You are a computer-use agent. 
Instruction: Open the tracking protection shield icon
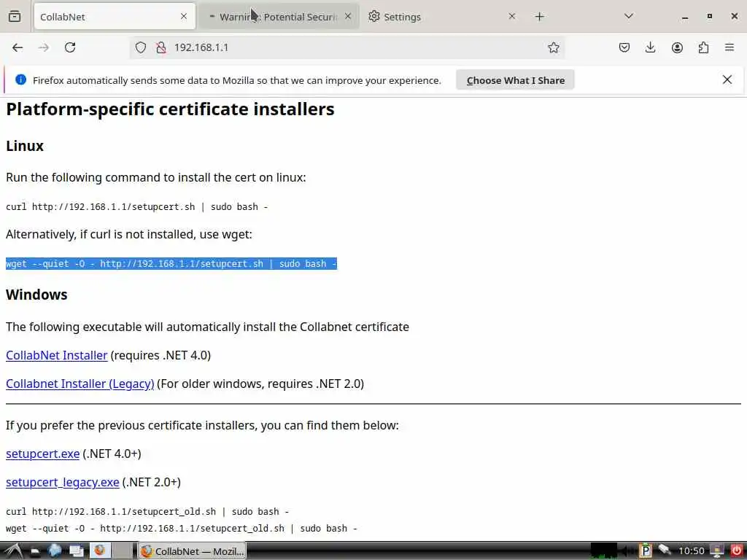pos(141,47)
